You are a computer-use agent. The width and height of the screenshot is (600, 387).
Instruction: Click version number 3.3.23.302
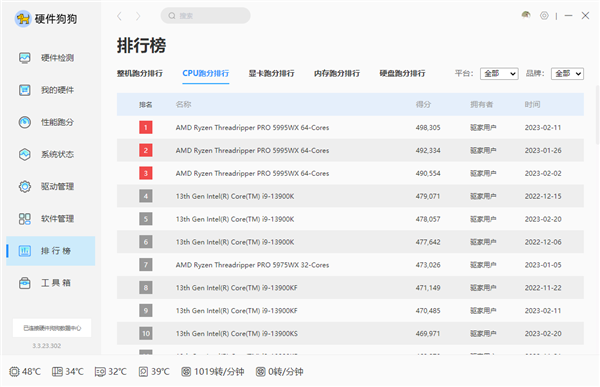click(x=47, y=346)
